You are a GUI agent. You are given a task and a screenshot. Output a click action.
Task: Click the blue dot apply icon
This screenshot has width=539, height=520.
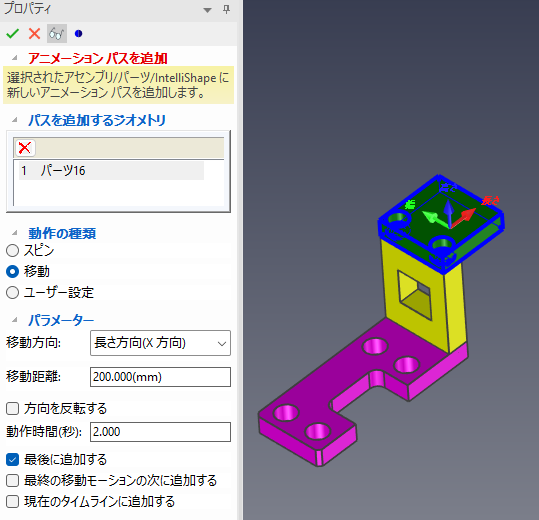coord(78,33)
